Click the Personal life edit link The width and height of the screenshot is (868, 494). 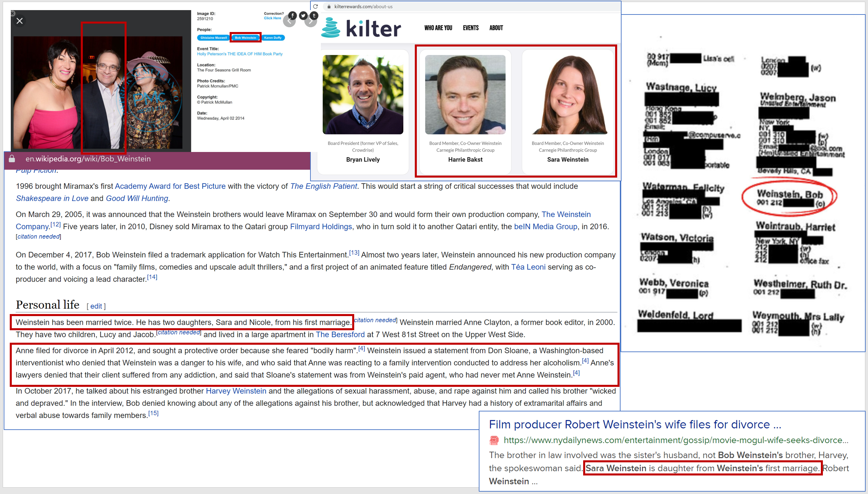tap(96, 306)
